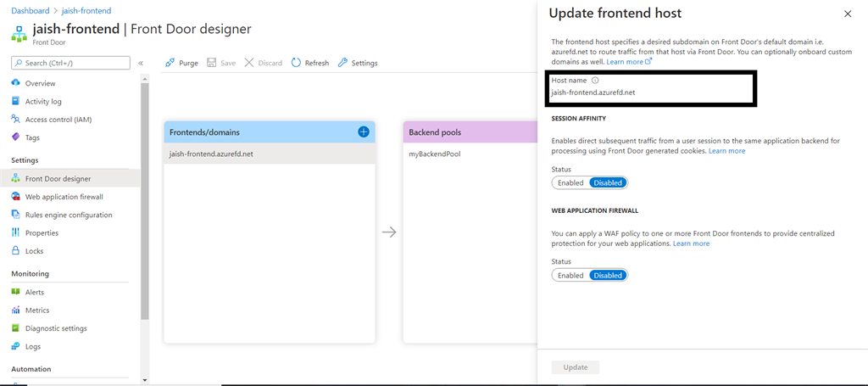Click the Front Door designer sidebar icon
The image size is (868, 386).
[x=15, y=178]
